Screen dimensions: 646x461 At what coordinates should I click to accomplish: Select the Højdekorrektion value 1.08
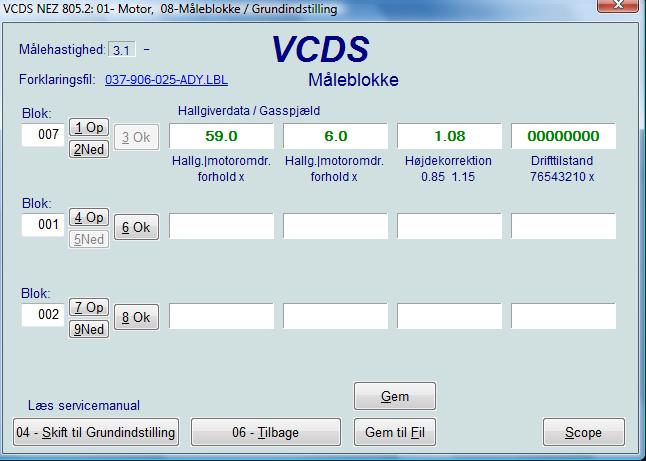point(448,136)
